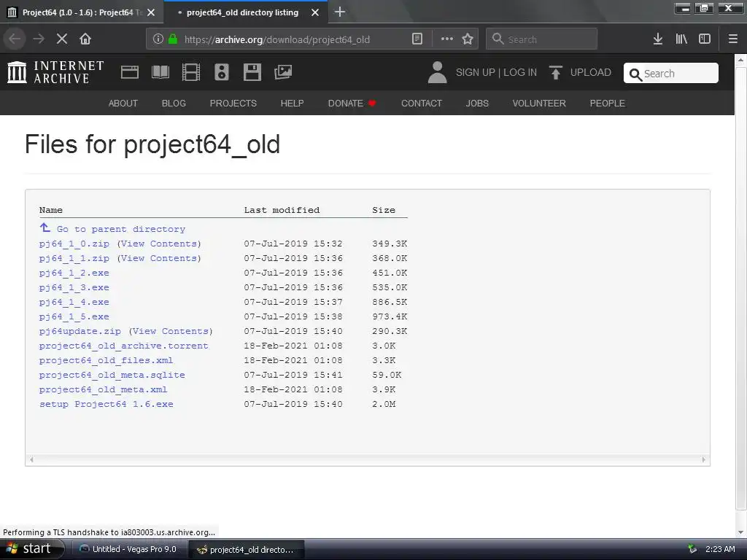Download pj64_1_2.exe file
The height and width of the screenshot is (560, 747).
pyautogui.click(x=74, y=273)
